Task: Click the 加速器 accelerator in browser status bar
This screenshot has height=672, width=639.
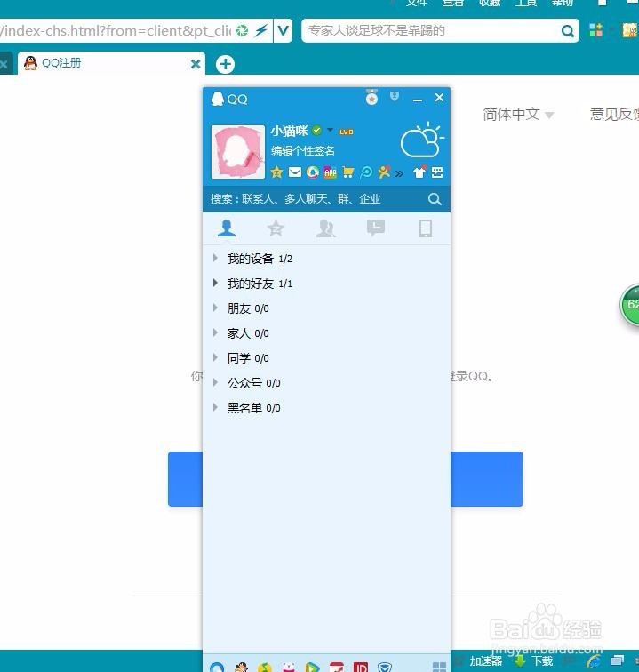Action: [x=485, y=660]
